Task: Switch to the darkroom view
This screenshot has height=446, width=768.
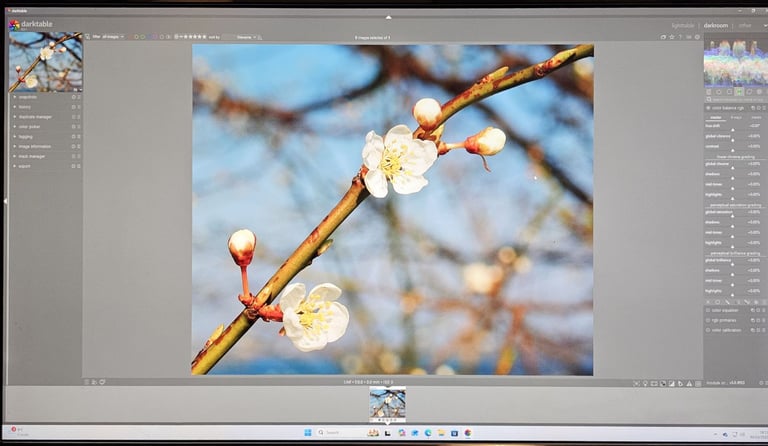Action: 716,25
